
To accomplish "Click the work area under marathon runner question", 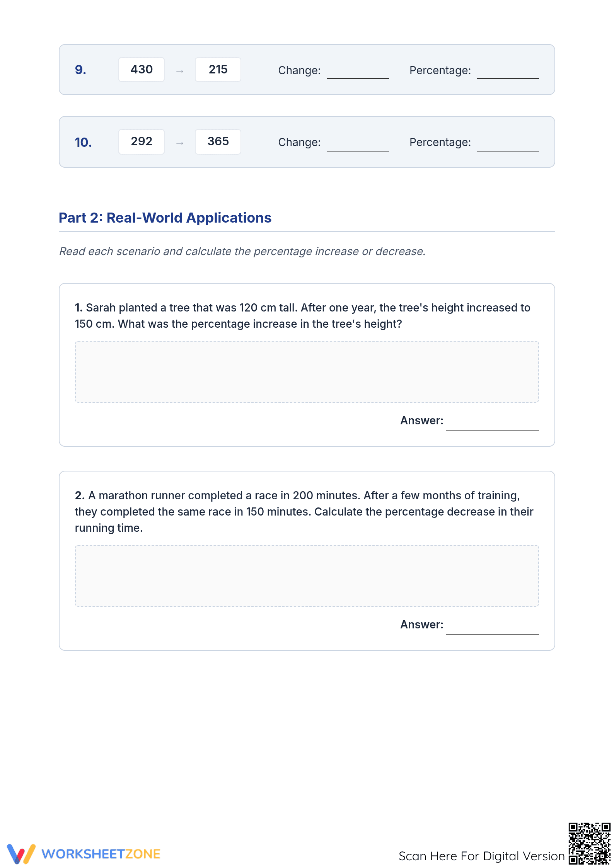I will point(307,576).
